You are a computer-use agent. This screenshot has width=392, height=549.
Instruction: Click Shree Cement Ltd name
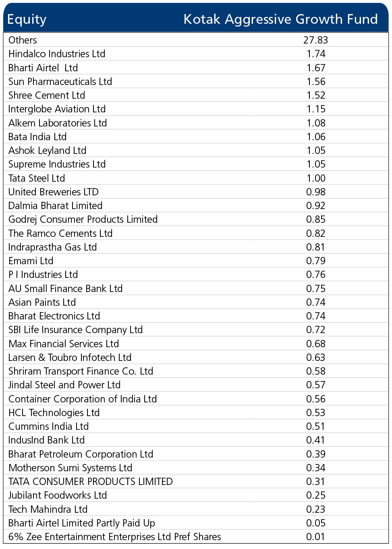47,95
